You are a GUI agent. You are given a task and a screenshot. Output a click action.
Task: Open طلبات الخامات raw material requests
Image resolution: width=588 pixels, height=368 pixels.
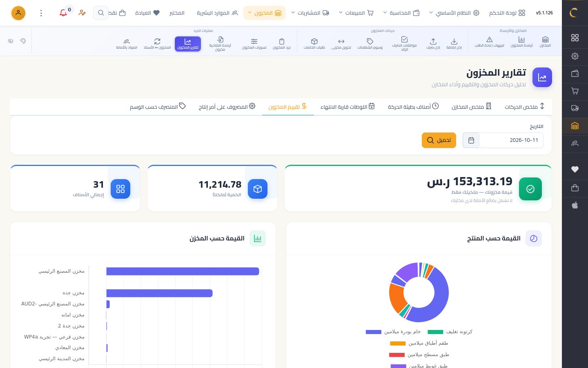[314, 44]
